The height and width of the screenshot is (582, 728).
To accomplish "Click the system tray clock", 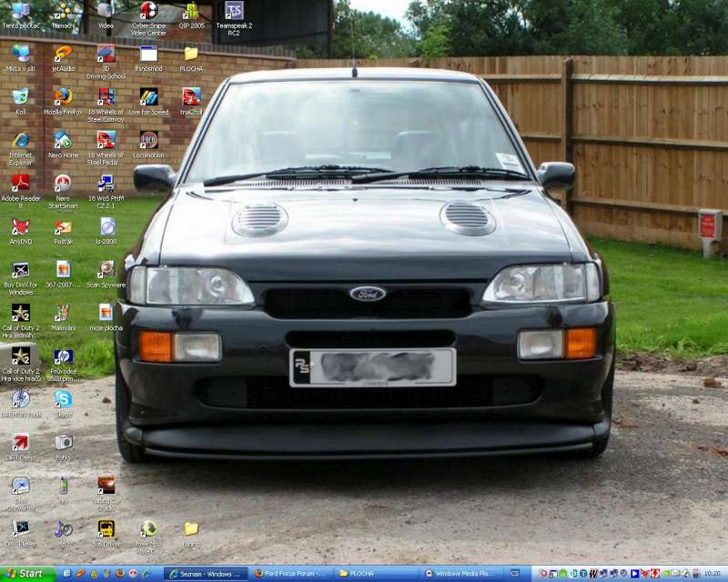I will pyautogui.click(x=710, y=574).
